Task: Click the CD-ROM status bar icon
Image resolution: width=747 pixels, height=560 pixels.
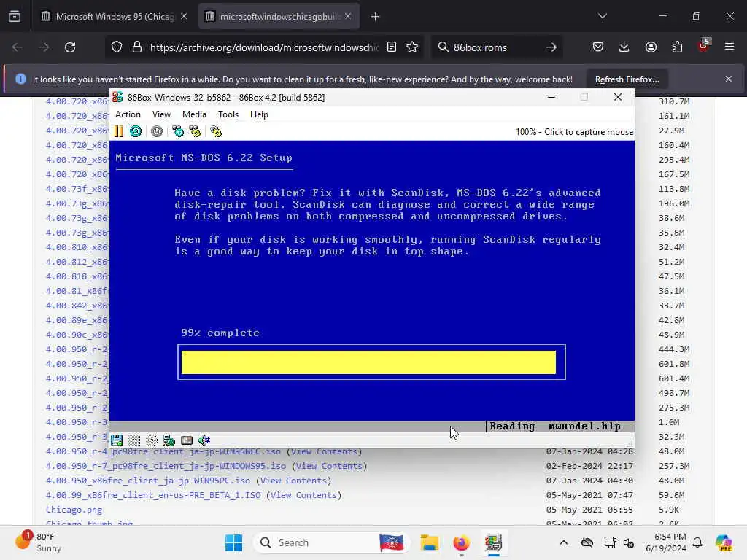Action: (x=152, y=440)
